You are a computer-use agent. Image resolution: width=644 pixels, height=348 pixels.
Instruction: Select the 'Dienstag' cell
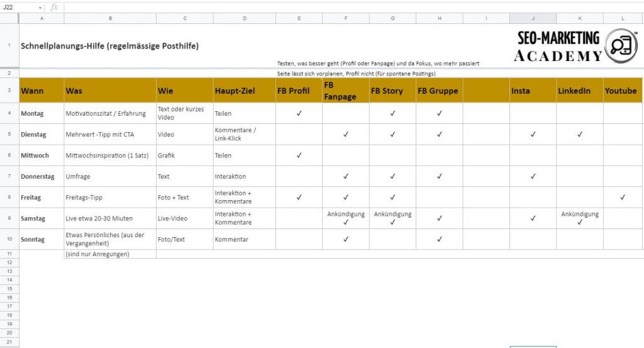pyautogui.click(x=42, y=134)
